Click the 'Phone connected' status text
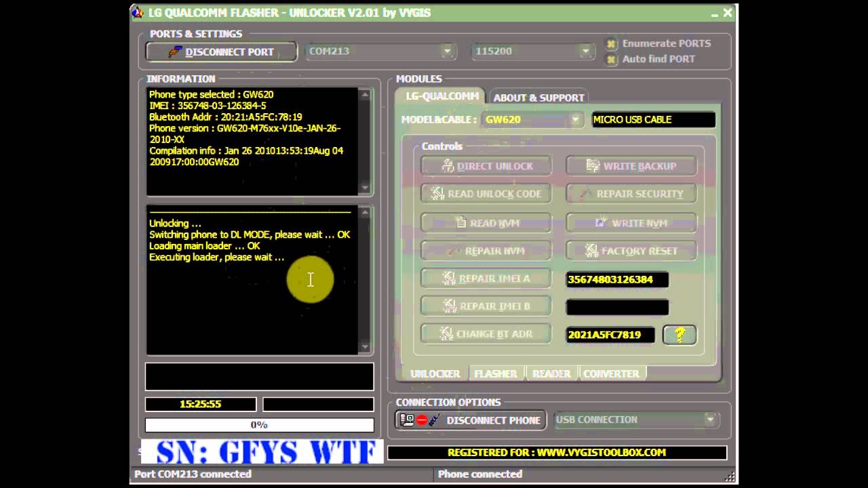Image resolution: width=868 pixels, height=488 pixels. [480, 474]
